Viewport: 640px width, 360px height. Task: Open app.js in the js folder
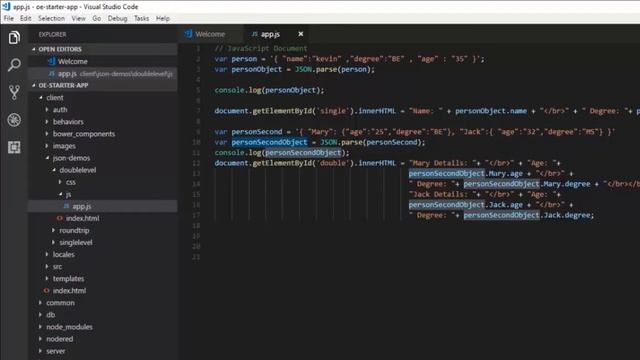pos(103,206)
